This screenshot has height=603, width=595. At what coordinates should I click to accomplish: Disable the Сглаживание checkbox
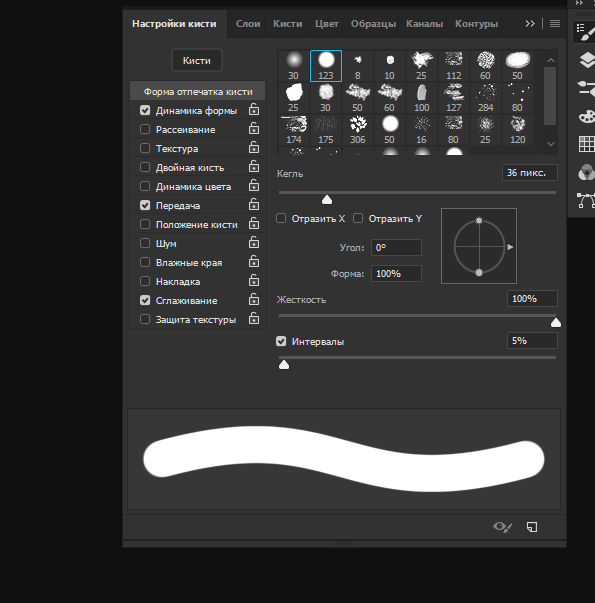click(x=145, y=300)
